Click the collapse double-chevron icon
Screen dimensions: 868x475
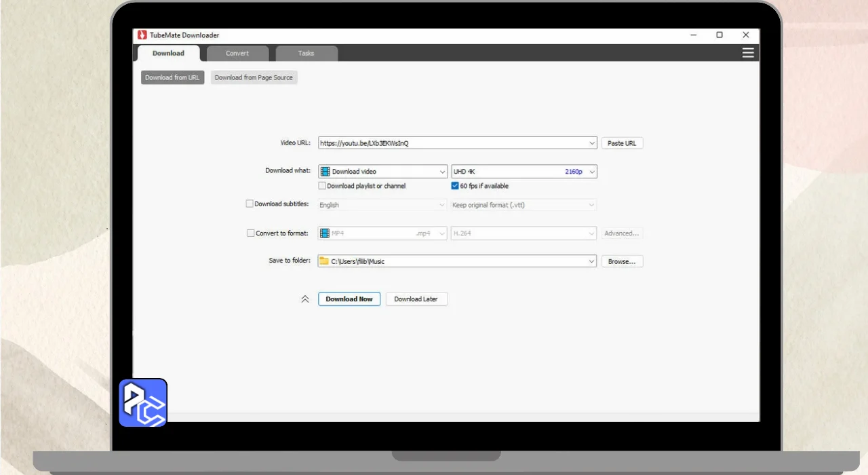(305, 299)
